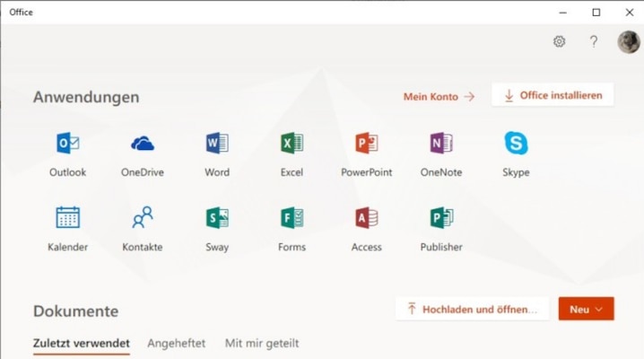Open the Publisher app
Image resolution: width=644 pixels, height=359 pixels.
tap(441, 218)
